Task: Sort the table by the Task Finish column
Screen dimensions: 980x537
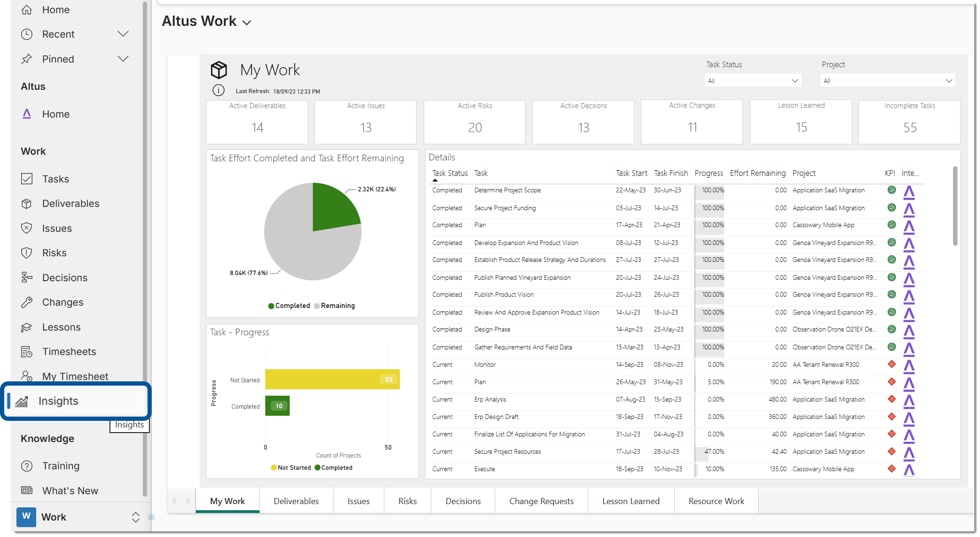Action: pyautogui.click(x=670, y=174)
